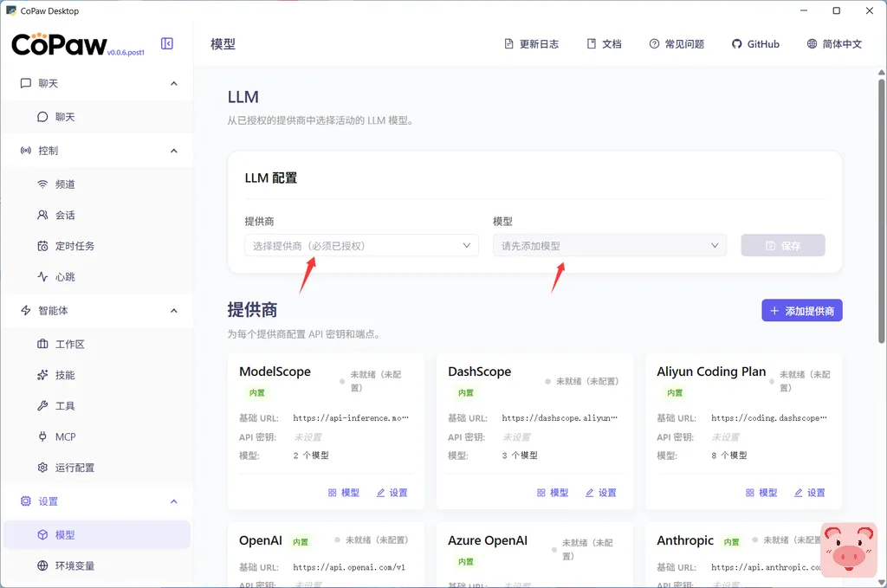Click DashScope's 3 个模型 count
887x588 pixels.
pos(520,456)
